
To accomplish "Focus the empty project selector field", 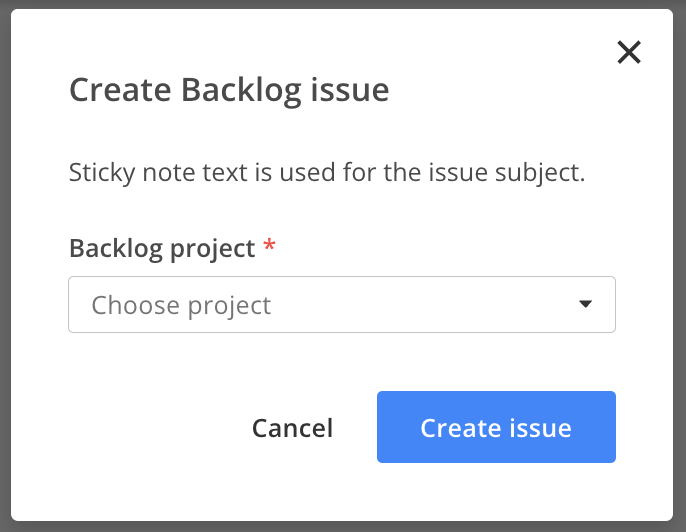I will [342, 304].
